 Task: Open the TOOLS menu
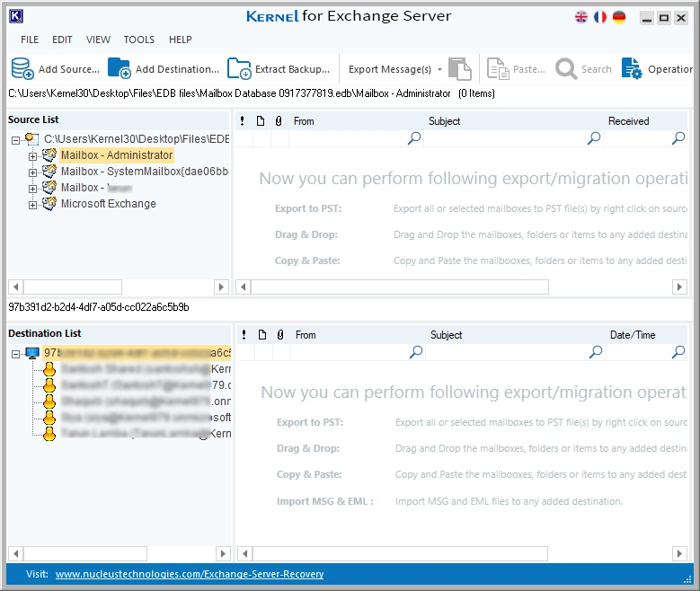139,40
